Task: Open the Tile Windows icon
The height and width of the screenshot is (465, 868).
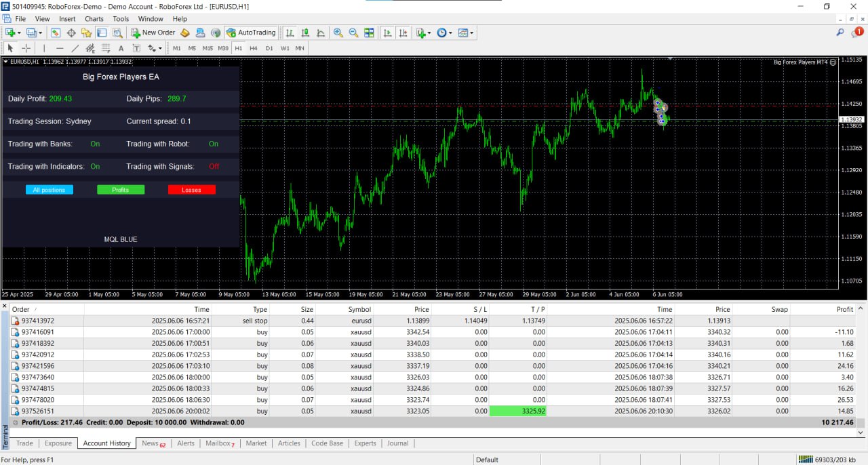Action: [369, 33]
